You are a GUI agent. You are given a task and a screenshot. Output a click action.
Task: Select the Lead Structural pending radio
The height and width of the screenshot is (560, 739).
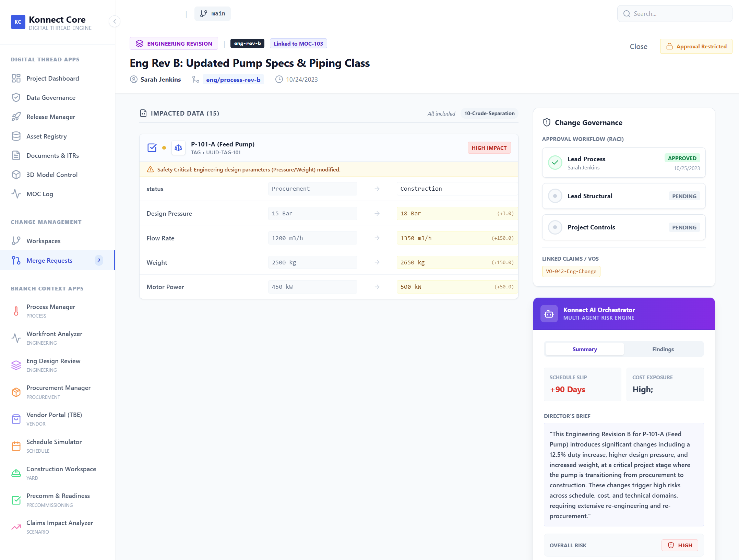pos(555,196)
